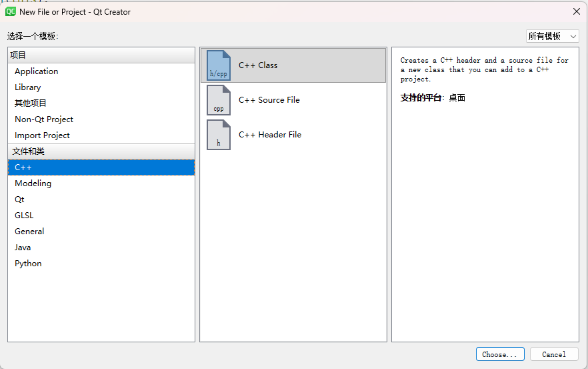Close the New File or Project dialog
Screen dimensions: 588x369
(x=577, y=11)
